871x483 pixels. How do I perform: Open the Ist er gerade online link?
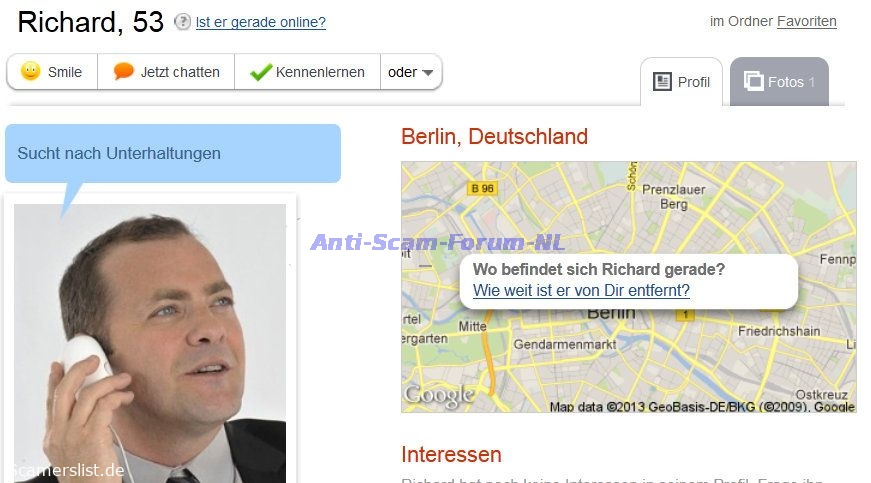261,22
